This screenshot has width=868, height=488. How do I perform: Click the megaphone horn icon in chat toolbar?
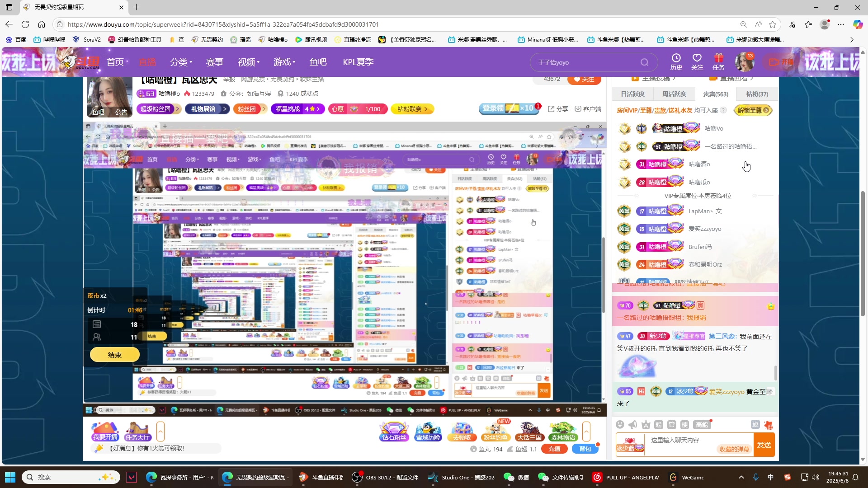coord(633,424)
